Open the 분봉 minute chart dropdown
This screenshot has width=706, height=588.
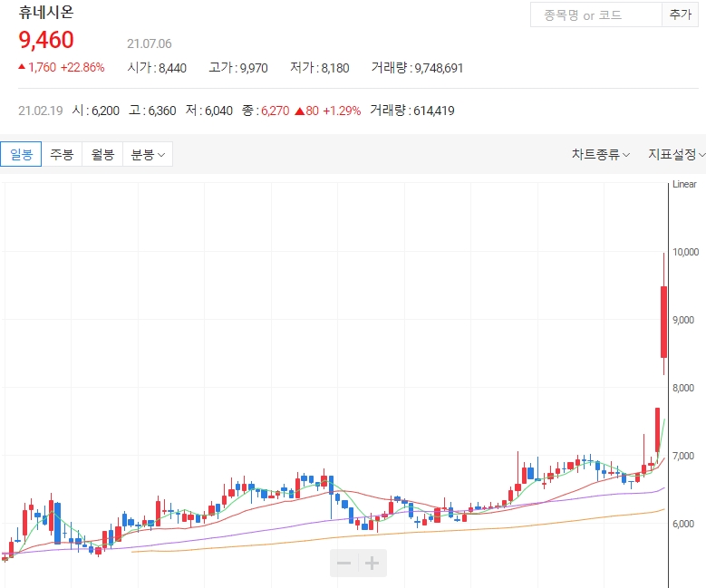pyautogui.click(x=148, y=154)
